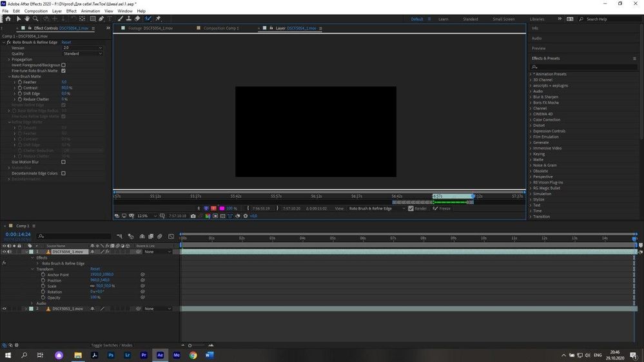This screenshot has height=362, width=644.
Task: Expand the Propagation property group
Action: [9, 59]
